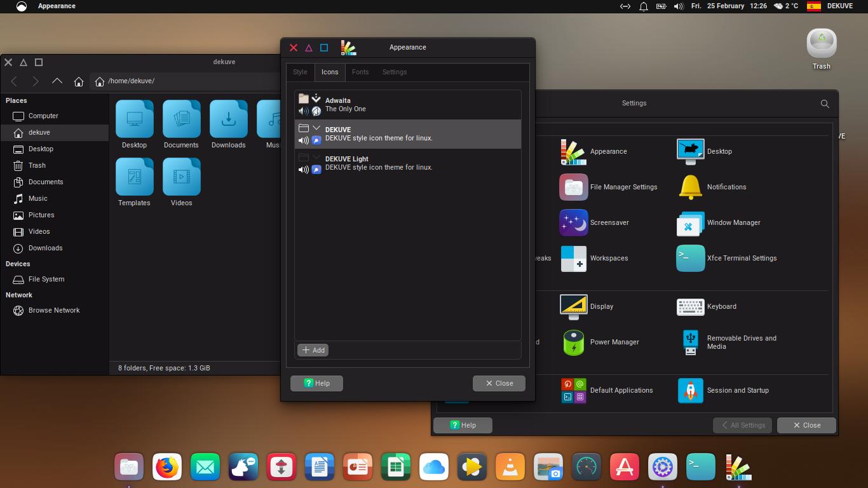Select the DEKUVE icon theme row
Viewport: 868px width, 488px height.
[x=408, y=134]
